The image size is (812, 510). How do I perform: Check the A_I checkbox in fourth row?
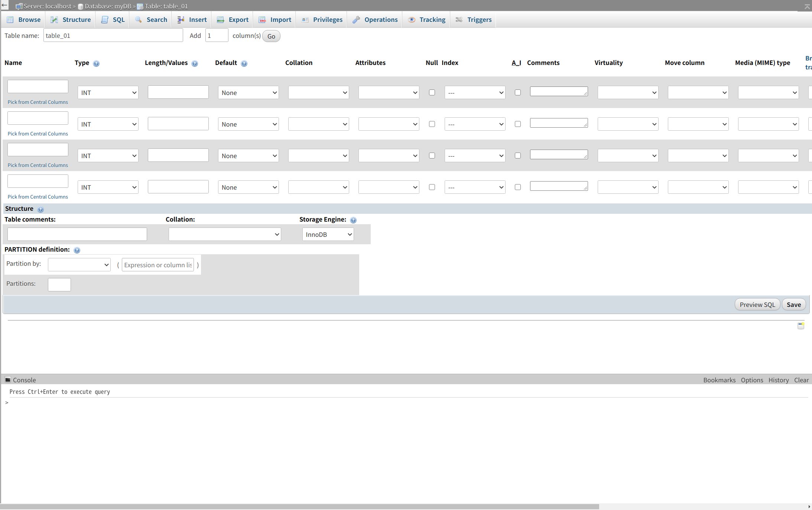(x=518, y=187)
